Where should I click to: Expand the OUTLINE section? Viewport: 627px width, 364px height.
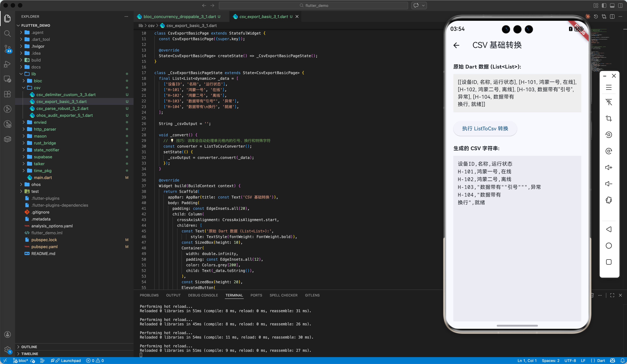(29, 347)
